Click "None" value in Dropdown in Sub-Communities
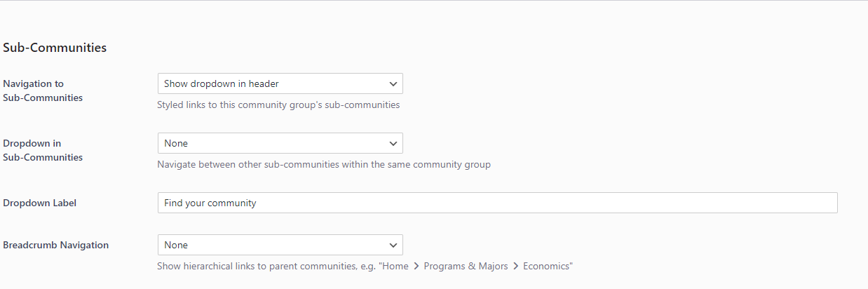The width and height of the screenshot is (868, 289). (x=176, y=143)
